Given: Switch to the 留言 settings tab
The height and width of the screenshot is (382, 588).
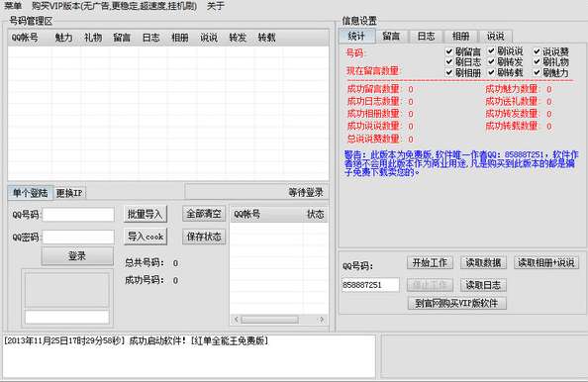Looking at the screenshot, I should (x=391, y=37).
